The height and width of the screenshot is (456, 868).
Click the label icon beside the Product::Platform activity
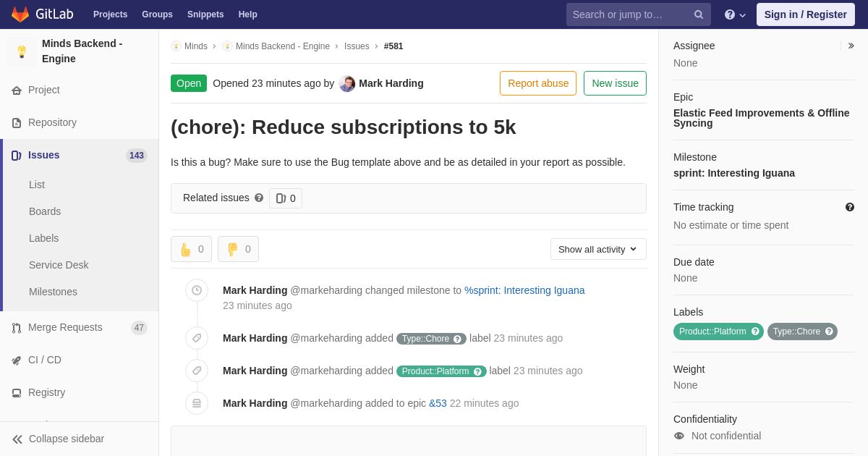pyautogui.click(x=197, y=371)
